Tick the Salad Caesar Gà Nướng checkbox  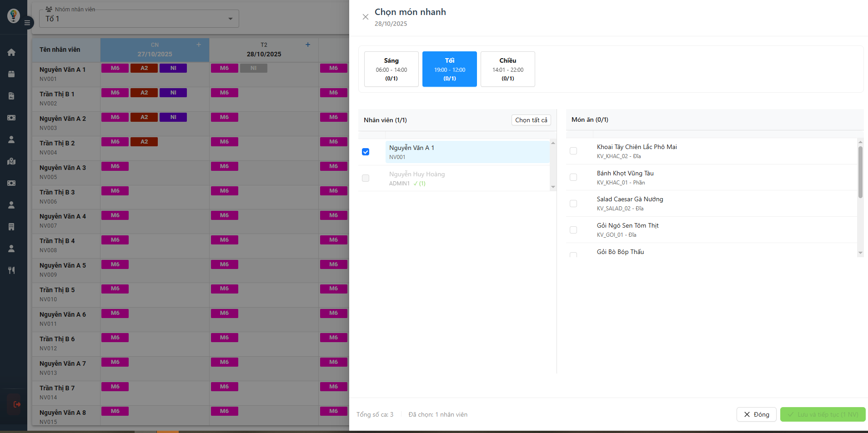click(x=573, y=204)
